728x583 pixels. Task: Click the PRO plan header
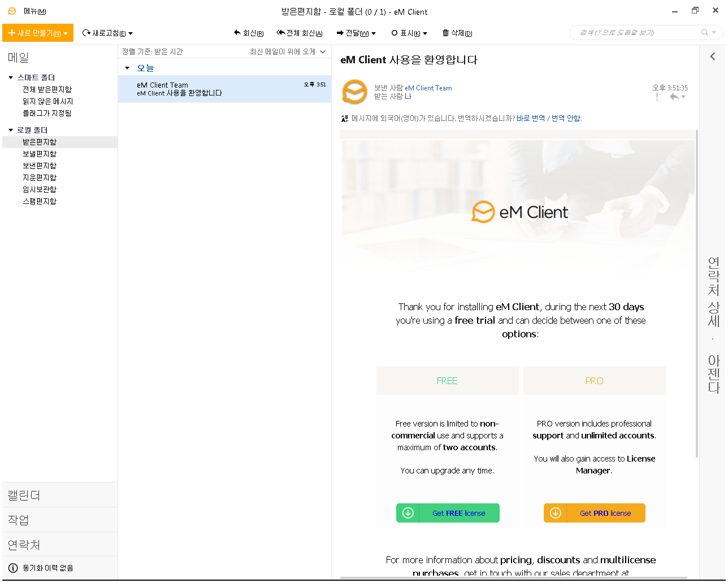point(595,381)
